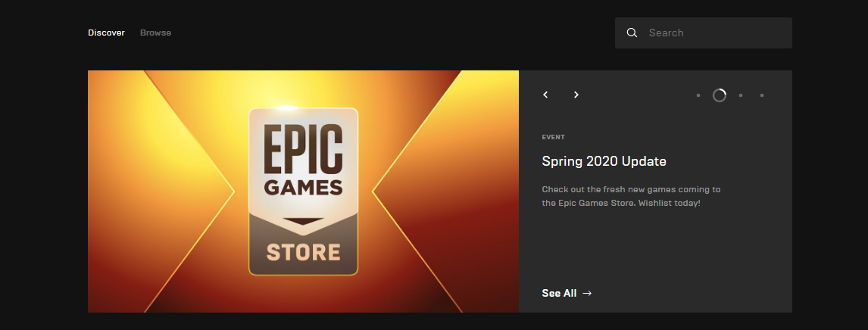Click the arrow beside See All
Image resolution: width=868 pixels, height=330 pixels.
pos(587,293)
